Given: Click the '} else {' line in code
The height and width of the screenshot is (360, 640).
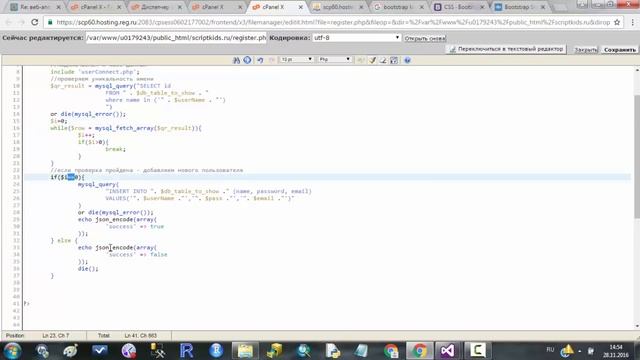Looking at the screenshot, I should 64,240.
